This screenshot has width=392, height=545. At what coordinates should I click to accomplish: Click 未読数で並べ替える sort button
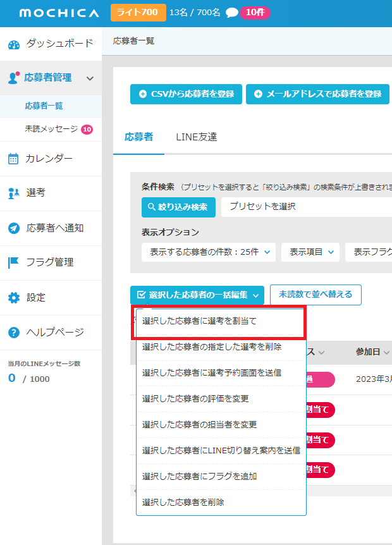click(x=315, y=295)
